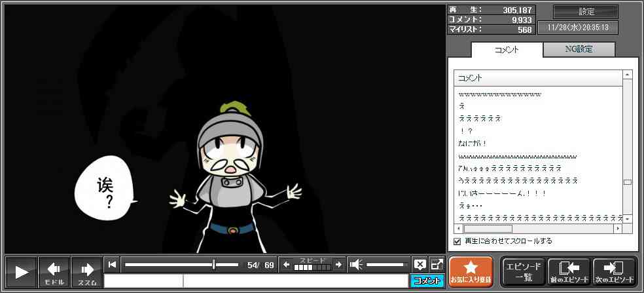Increase playback speed with right arrow
This screenshot has width=644, height=293.
(338, 265)
